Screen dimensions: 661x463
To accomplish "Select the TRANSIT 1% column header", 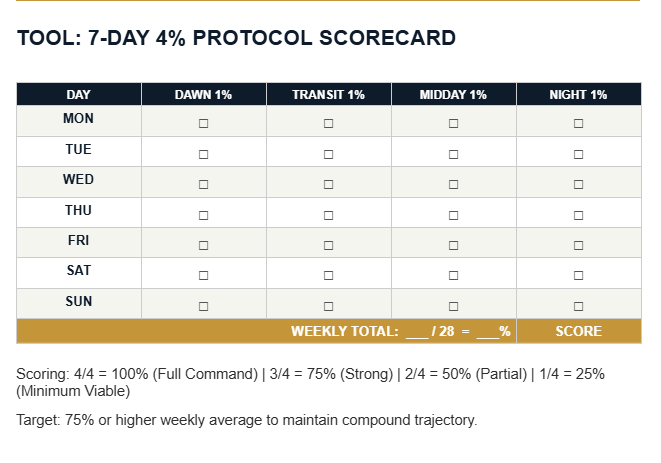I will [x=328, y=94].
